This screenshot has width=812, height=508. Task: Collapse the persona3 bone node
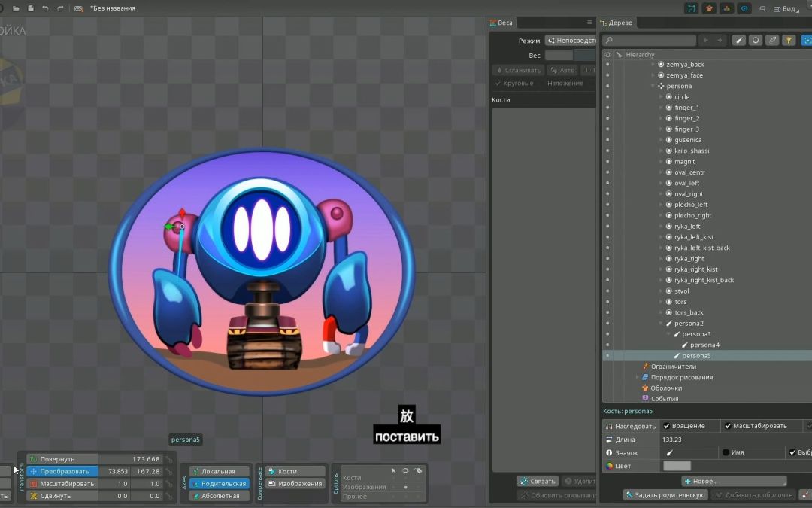(x=669, y=334)
